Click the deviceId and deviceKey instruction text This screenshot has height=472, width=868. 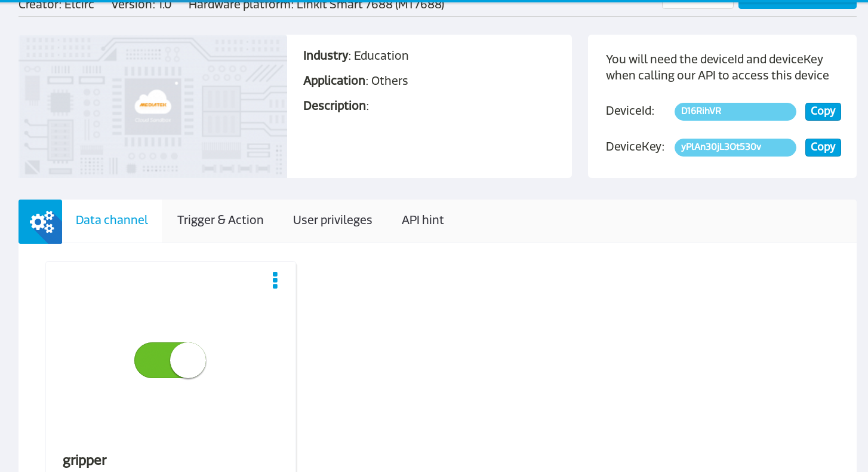pos(718,68)
